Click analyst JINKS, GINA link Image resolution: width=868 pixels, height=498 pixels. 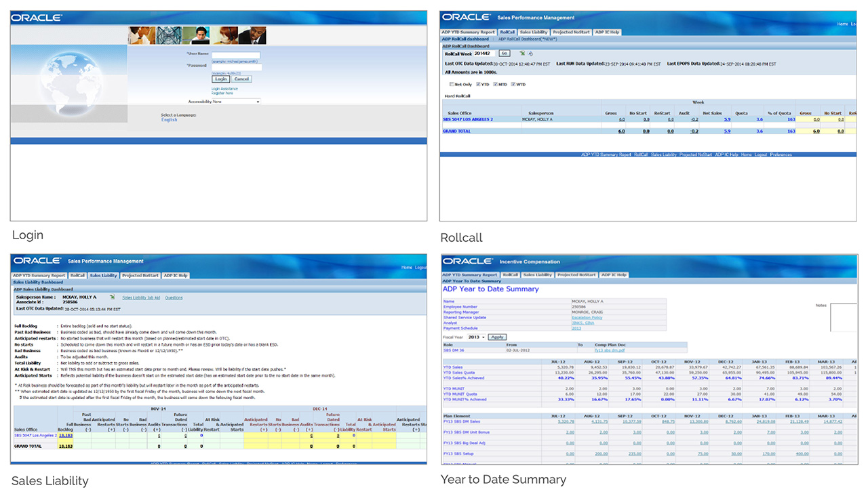(x=583, y=323)
